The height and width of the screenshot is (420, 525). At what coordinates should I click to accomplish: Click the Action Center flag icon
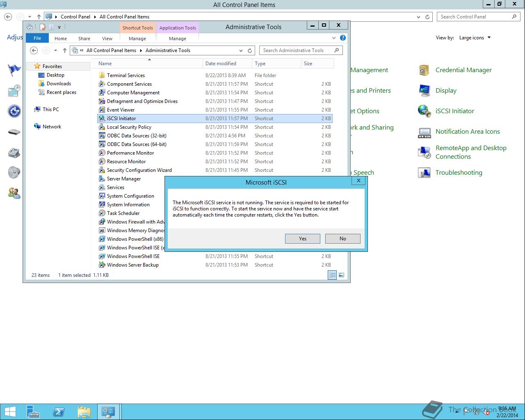tap(14, 70)
